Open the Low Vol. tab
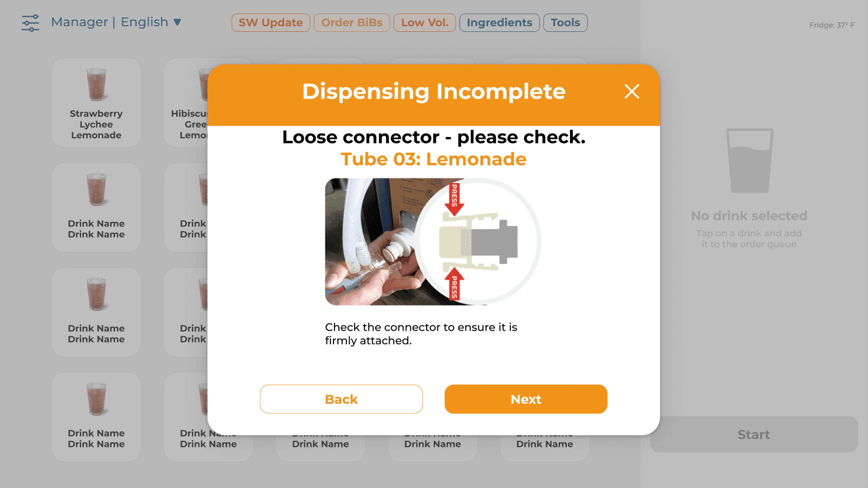This screenshot has height=488, width=868. click(424, 23)
